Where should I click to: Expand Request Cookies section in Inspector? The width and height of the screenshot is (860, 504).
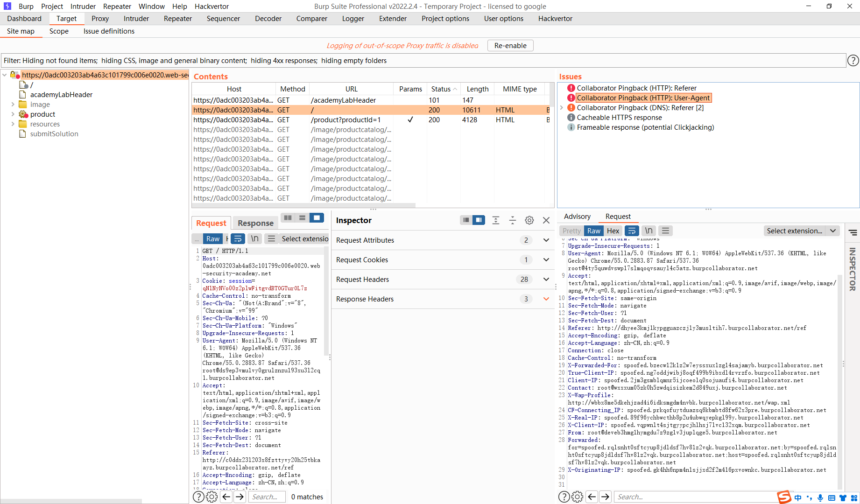(x=546, y=259)
